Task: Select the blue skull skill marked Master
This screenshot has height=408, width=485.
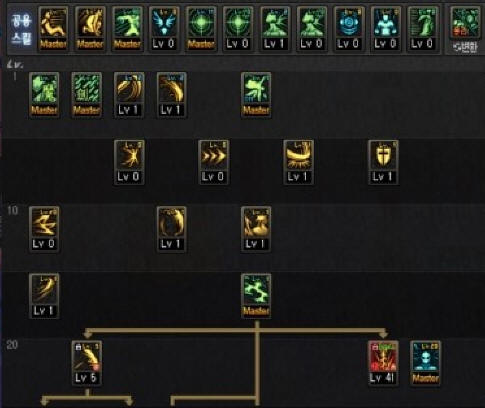Action: [425, 363]
